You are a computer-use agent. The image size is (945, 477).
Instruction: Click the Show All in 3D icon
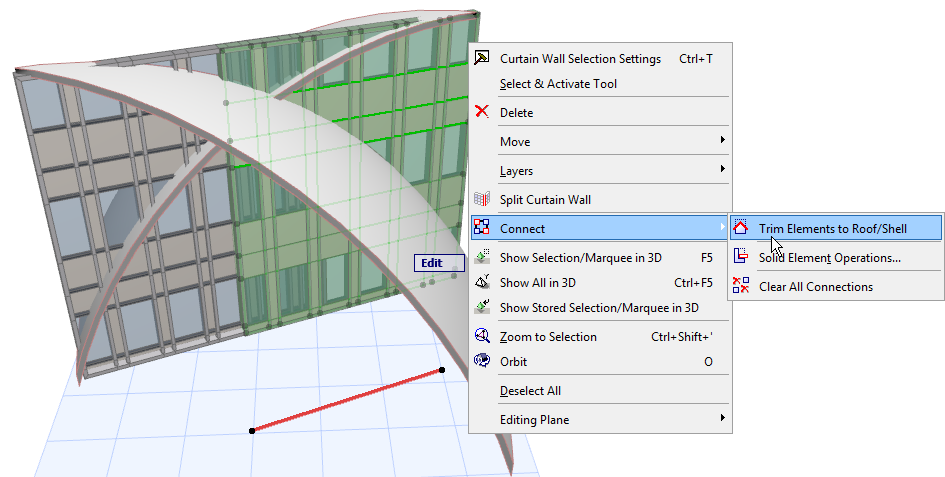(482, 281)
